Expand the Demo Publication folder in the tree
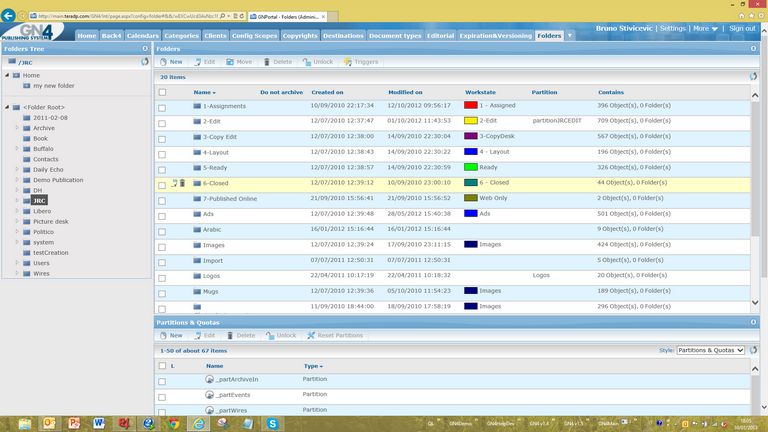The height and width of the screenshot is (432, 768). coord(17,179)
